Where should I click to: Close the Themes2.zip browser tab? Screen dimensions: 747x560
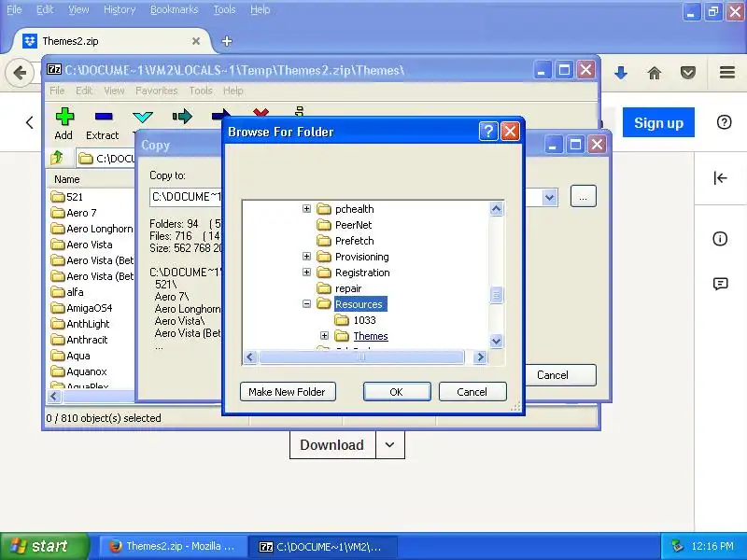click(196, 41)
